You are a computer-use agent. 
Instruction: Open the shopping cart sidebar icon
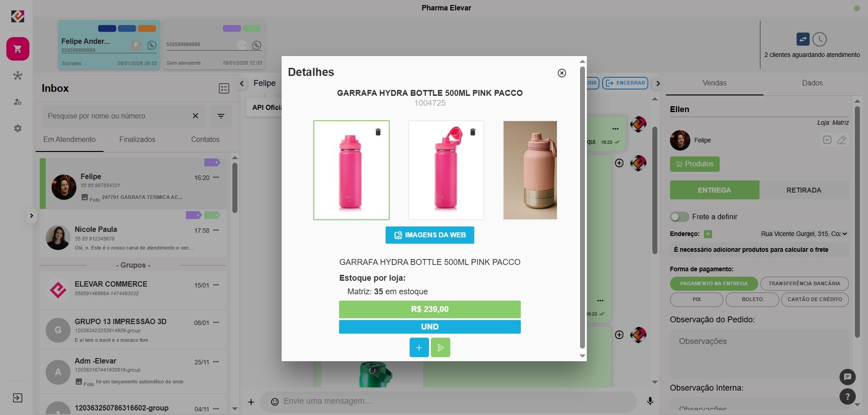point(18,49)
